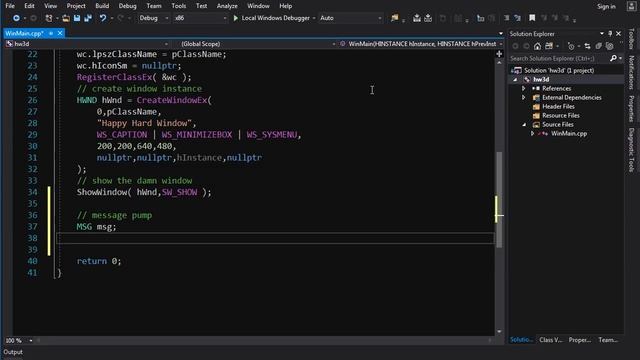The width and height of the screenshot is (640, 360).
Task: Open the x86 platform dropdown
Action: 200,18
